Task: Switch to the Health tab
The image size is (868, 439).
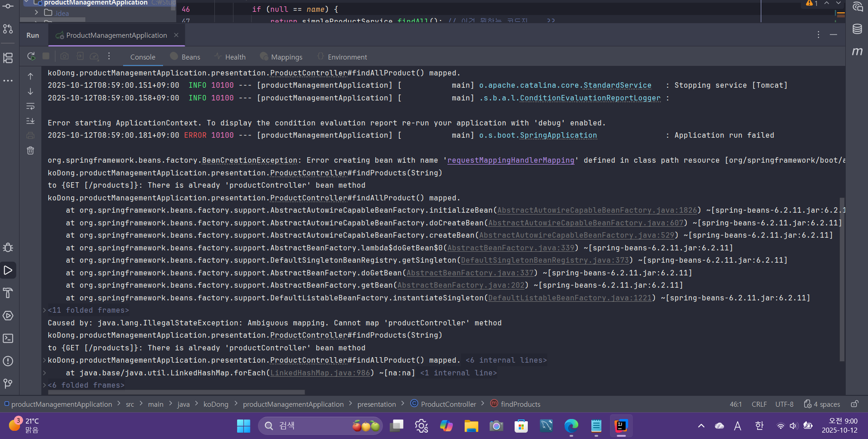Action: (230, 57)
